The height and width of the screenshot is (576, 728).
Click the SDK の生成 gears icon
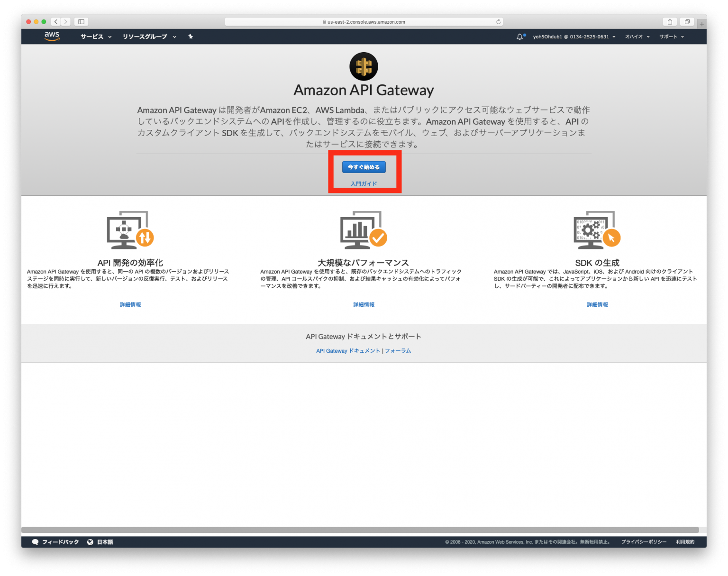(596, 231)
